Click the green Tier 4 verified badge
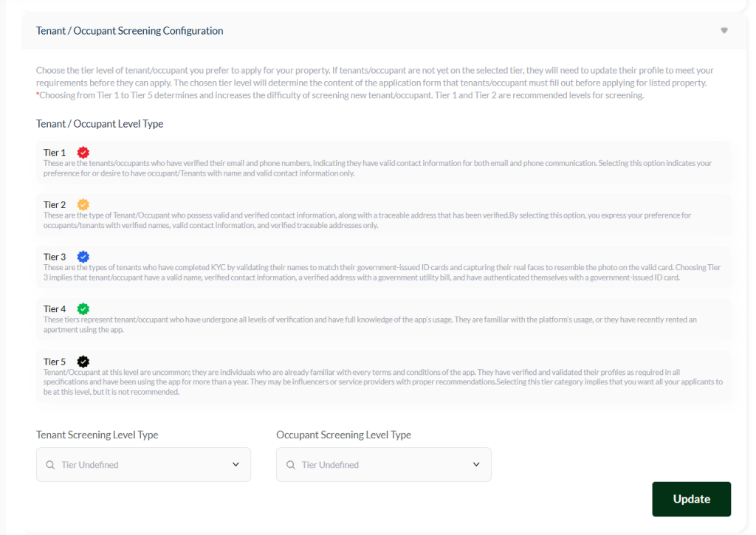The width and height of the screenshot is (756, 535). [83, 308]
